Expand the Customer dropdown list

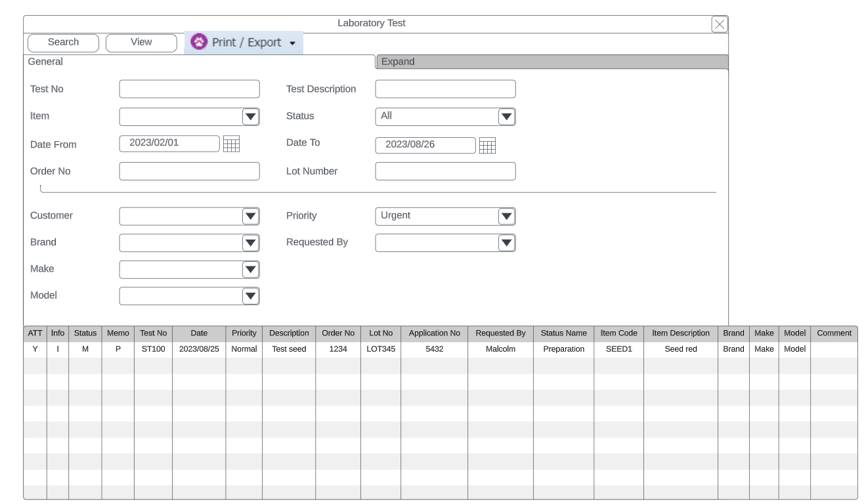click(x=250, y=217)
